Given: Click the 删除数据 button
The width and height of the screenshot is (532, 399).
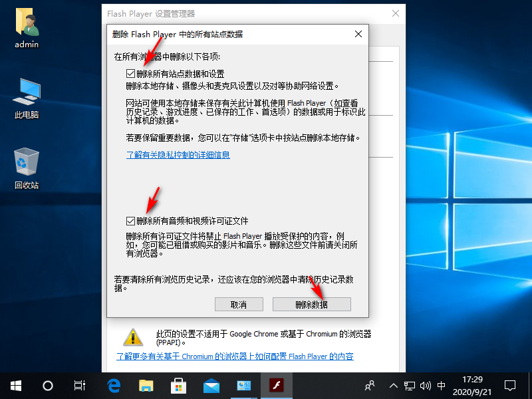Looking at the screenshot, I should coord(311,304).
